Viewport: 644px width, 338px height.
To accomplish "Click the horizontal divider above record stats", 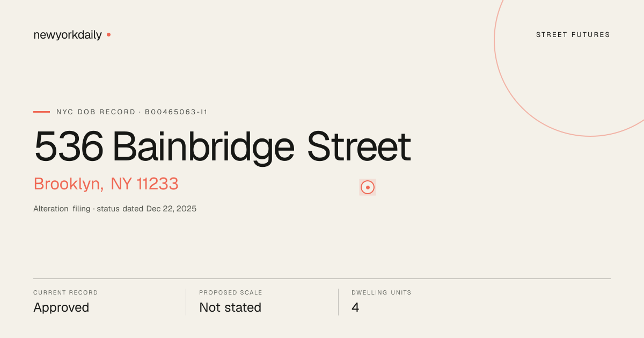I will pos(322,278).
